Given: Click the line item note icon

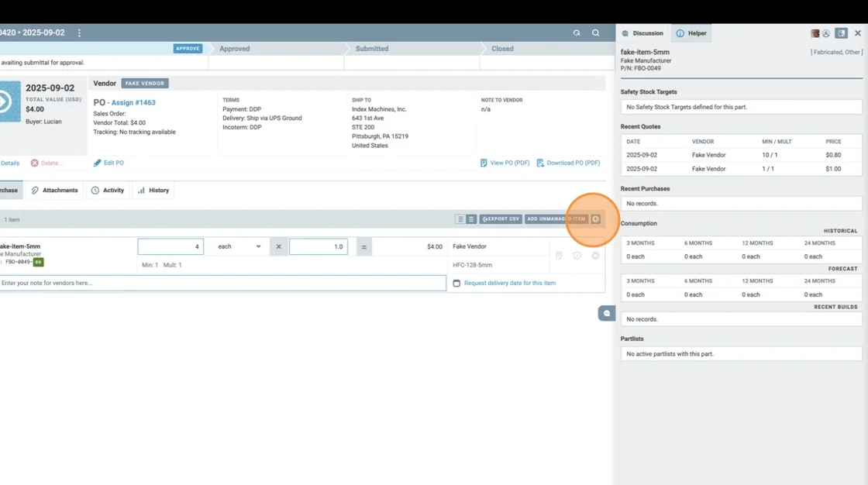Looking at the screenshot, I should pyautogui.click(x=559, y=256).
